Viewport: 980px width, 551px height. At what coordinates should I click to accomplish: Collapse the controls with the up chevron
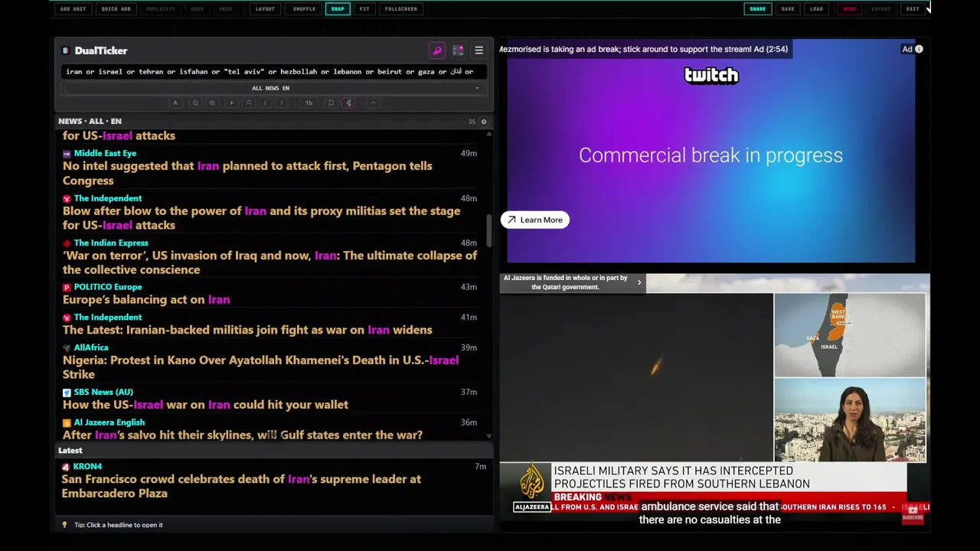point(373,103)
